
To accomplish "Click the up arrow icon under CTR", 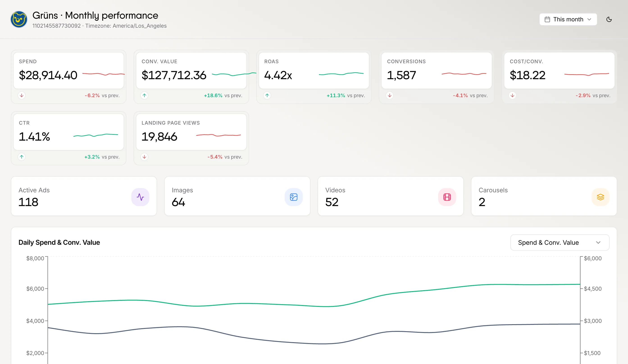I will [x=22, y=157].
